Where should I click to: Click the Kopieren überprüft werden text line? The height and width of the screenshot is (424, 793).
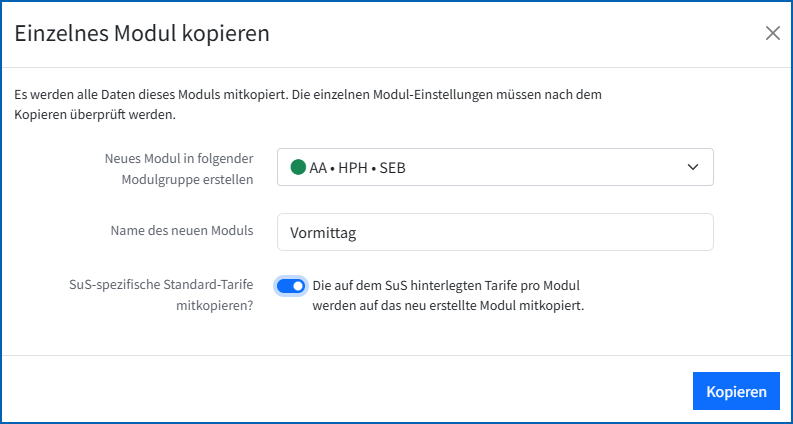pyautogui.click(x=95, y=114)
